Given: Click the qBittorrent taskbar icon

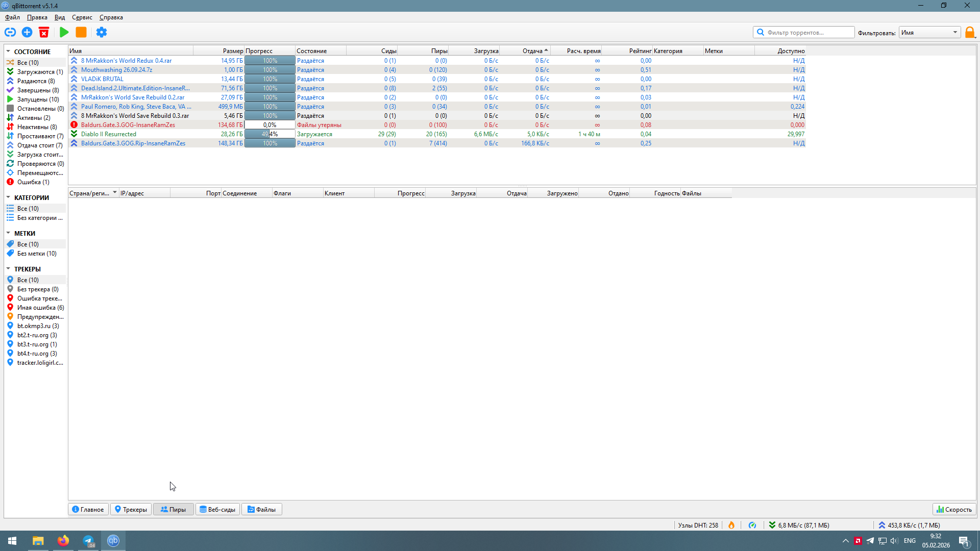Looking at the screenshot, I should (x=113, y=541).
